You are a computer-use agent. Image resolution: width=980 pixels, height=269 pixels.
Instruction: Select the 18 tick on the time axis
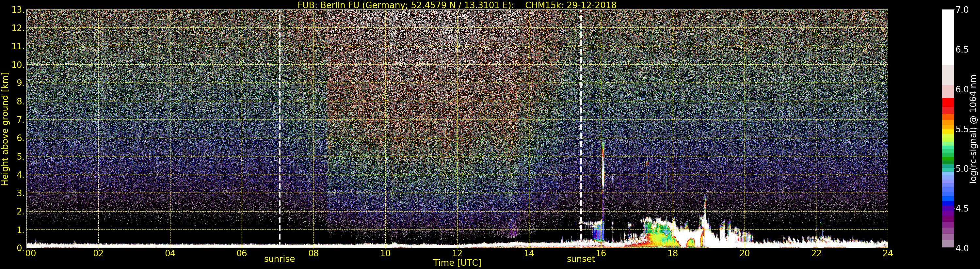point(673,253)
